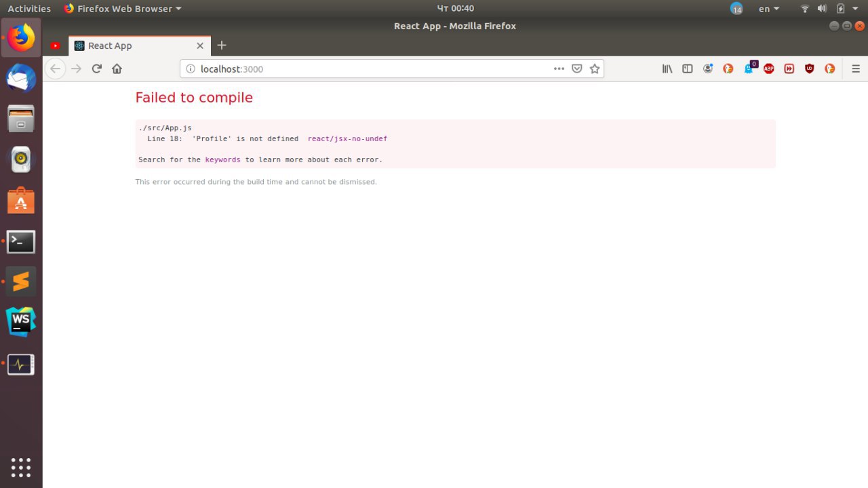Click the keywords link
Viewport: 868px width, 488px height.
point(222,159)
